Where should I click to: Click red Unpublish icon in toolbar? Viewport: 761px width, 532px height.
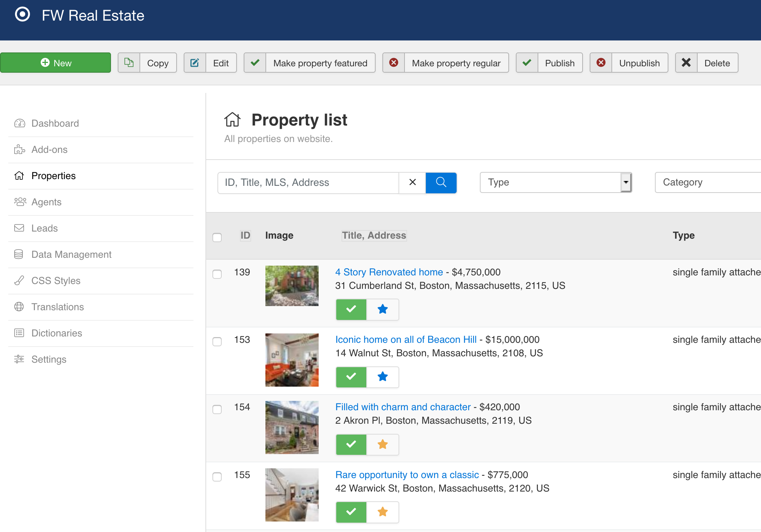601,63
